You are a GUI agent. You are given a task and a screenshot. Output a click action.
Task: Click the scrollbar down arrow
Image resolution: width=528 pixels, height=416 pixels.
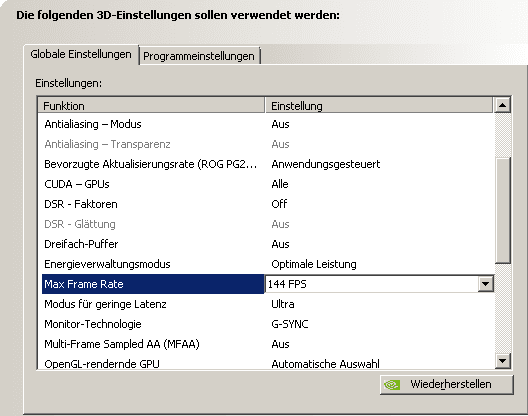point(502,361)
